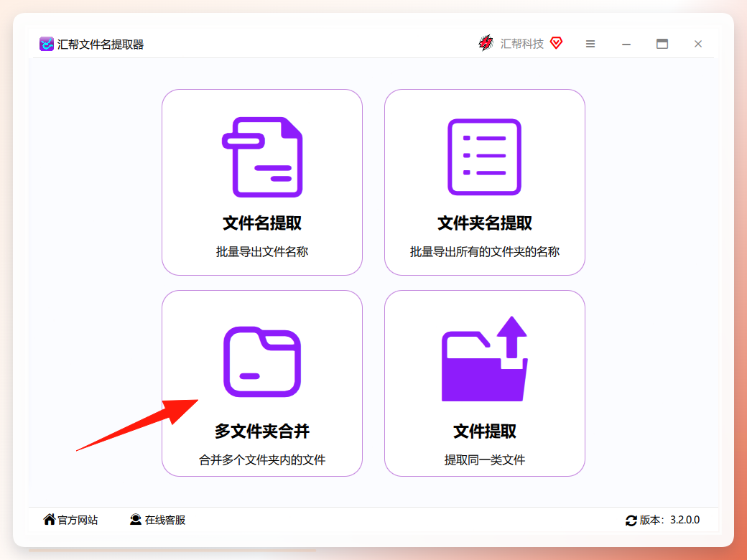The image size is (747, 560).
Task: Click the red diamond VIP icon
Action: 556,43
